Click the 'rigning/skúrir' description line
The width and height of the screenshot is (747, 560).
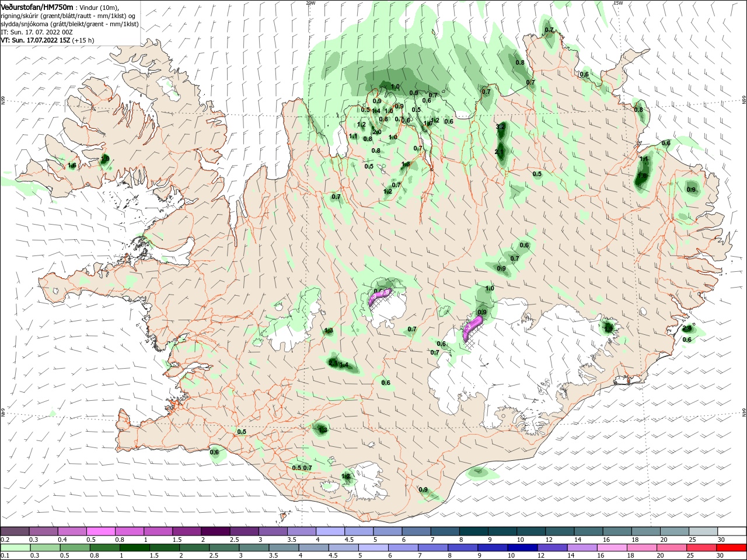(x=68, y=16)
